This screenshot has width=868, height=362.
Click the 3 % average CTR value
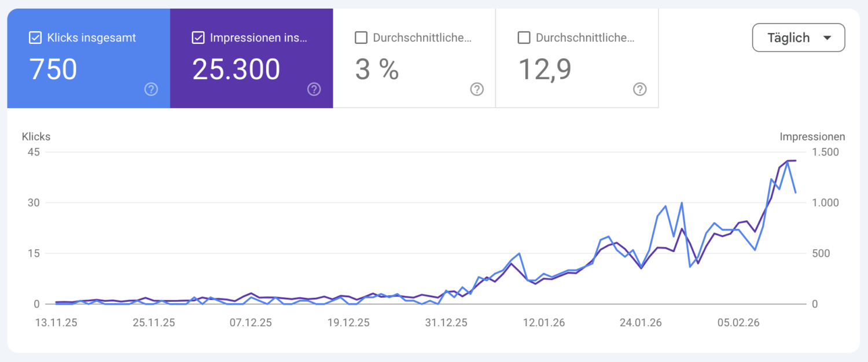pos(377,70)
